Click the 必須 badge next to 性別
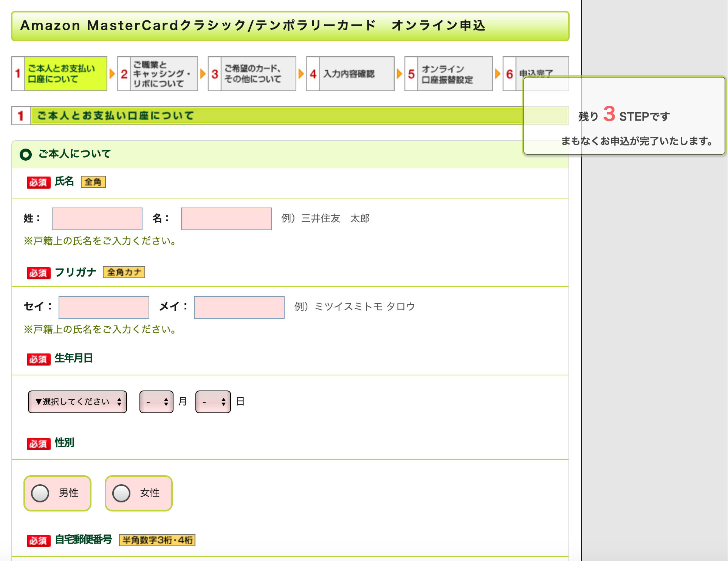728x561 pixels. pyautogui.click(x=39, y=444)
